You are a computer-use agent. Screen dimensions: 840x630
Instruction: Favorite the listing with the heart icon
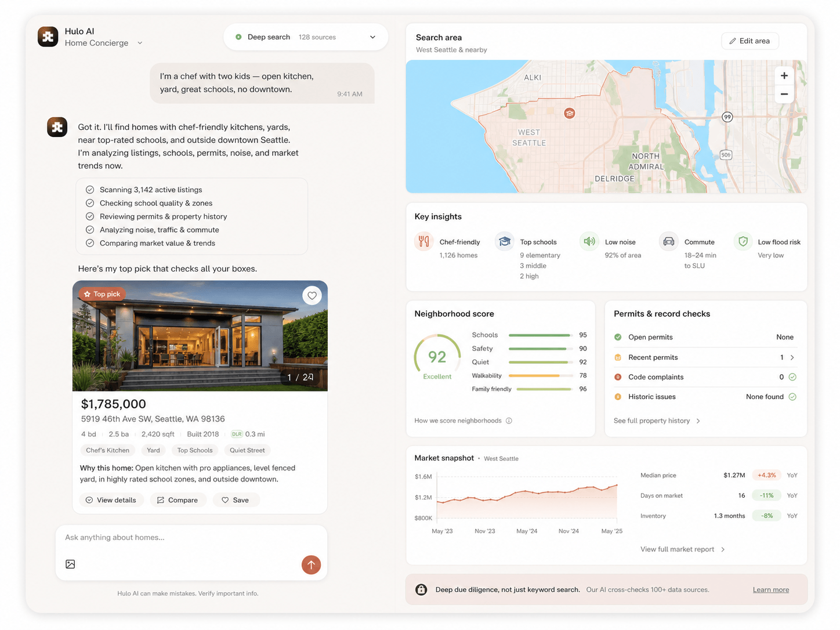pyautogui.click(x=312, y=296)
